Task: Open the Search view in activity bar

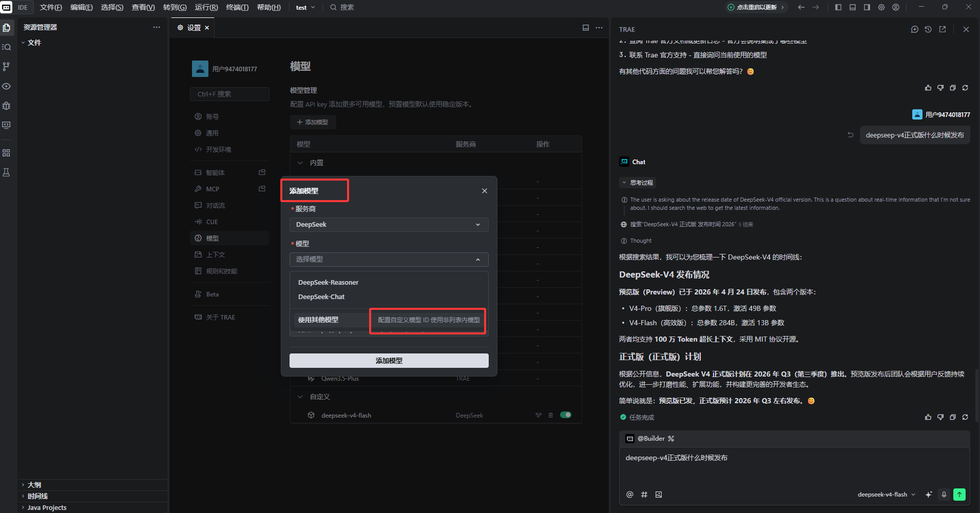Action: point(6,47)
